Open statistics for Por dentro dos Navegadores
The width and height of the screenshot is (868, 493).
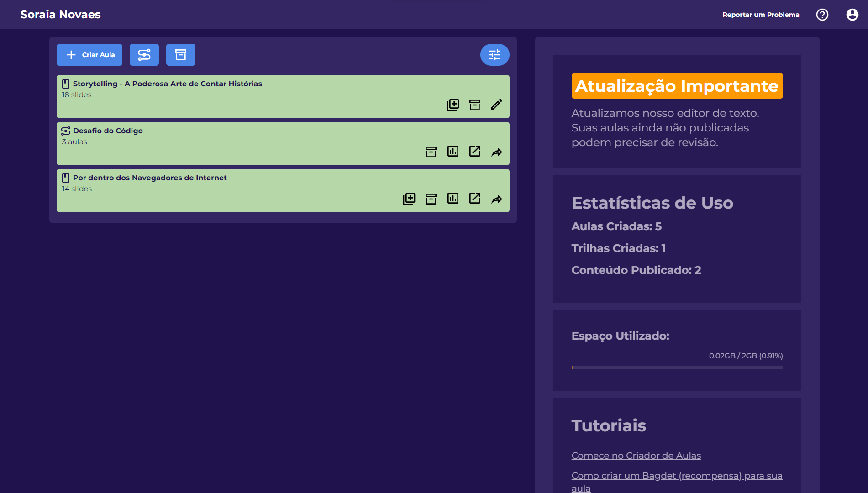(452, 199)
